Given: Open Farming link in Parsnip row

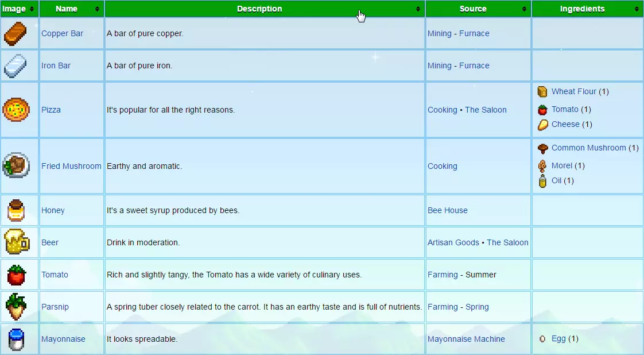Looking at the screenshot, I should click(443, 307).
